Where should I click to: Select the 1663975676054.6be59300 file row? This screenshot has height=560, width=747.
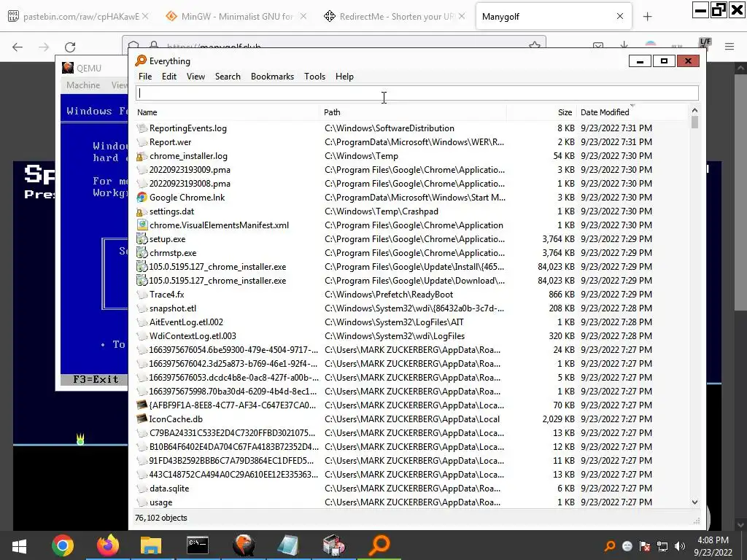(x=394, y=350)
